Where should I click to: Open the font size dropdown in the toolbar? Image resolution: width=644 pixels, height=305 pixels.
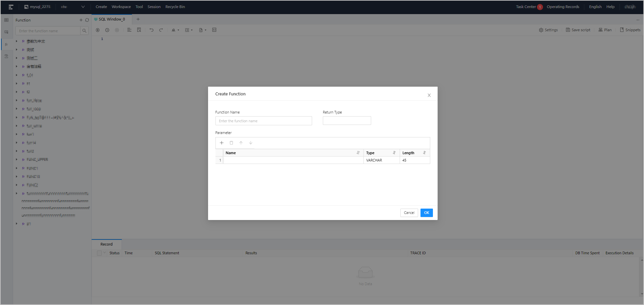point(175,30)
